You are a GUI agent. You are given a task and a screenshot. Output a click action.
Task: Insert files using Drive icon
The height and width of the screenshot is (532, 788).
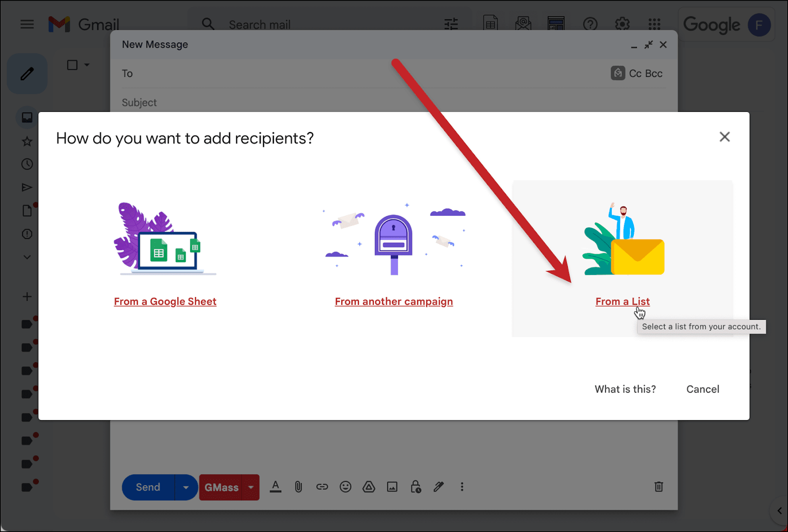[369, 487]
